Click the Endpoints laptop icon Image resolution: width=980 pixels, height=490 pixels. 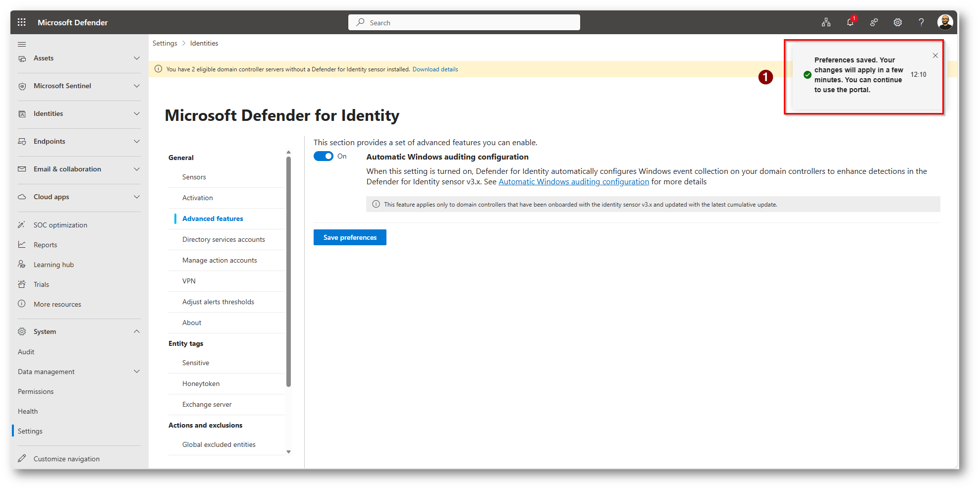22,142
